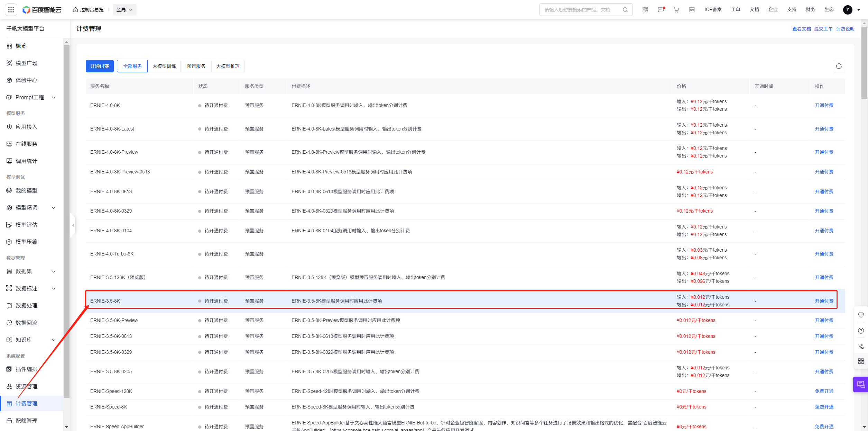Select the ERNIE-3.5-8K-0205 service name
The image size is (868, 431).
(111, 371)
